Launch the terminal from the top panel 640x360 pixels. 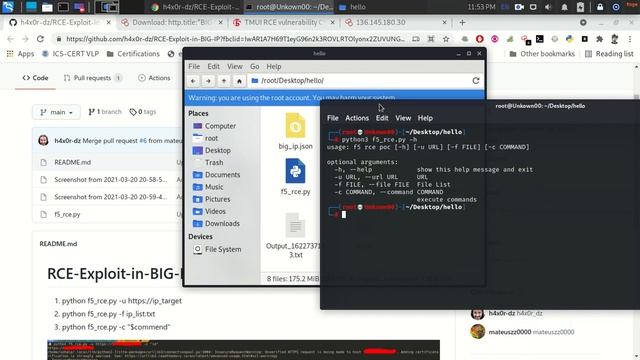pos(63,7)
